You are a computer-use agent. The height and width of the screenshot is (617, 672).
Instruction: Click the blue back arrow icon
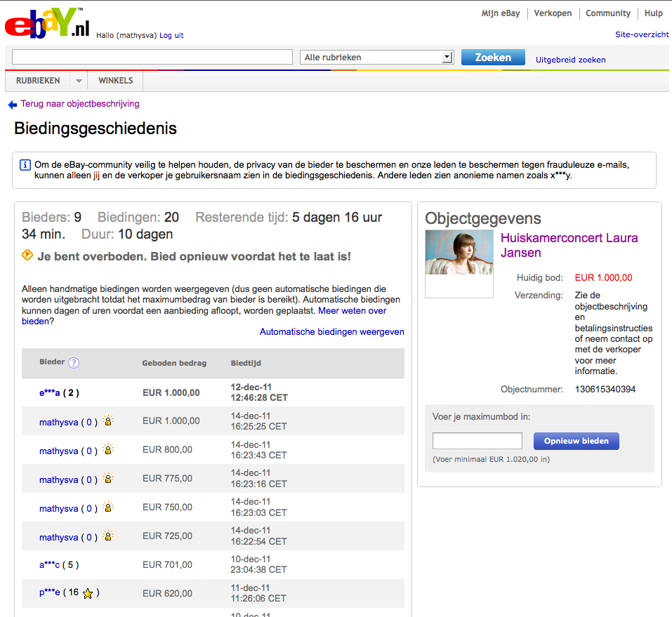click(x=12, y=105)
